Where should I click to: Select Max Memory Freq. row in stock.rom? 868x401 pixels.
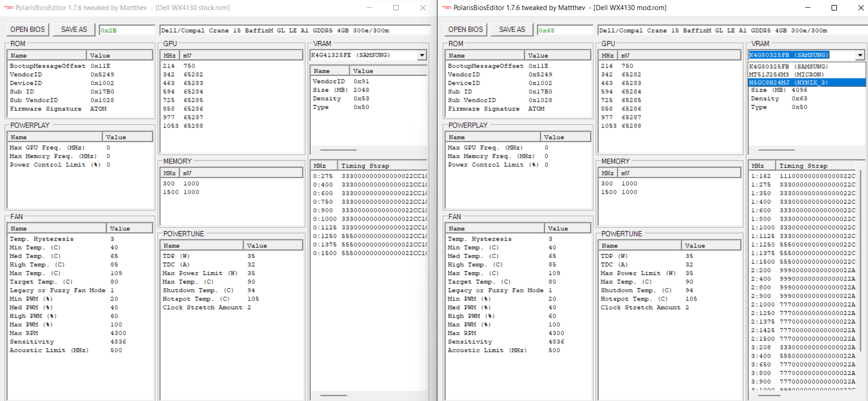[80, 156]
